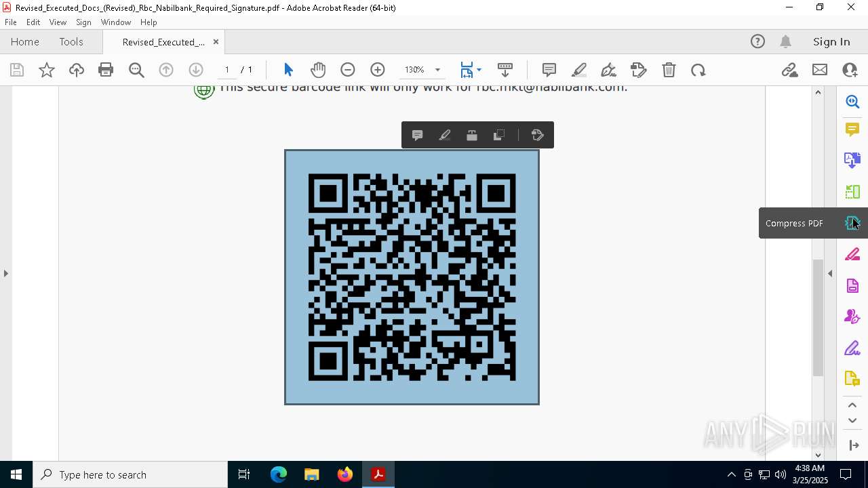Screen dimensions: 868x488
Task: Open the Find text magnifier
Action: pyautogui.click(x=136, y=70)
